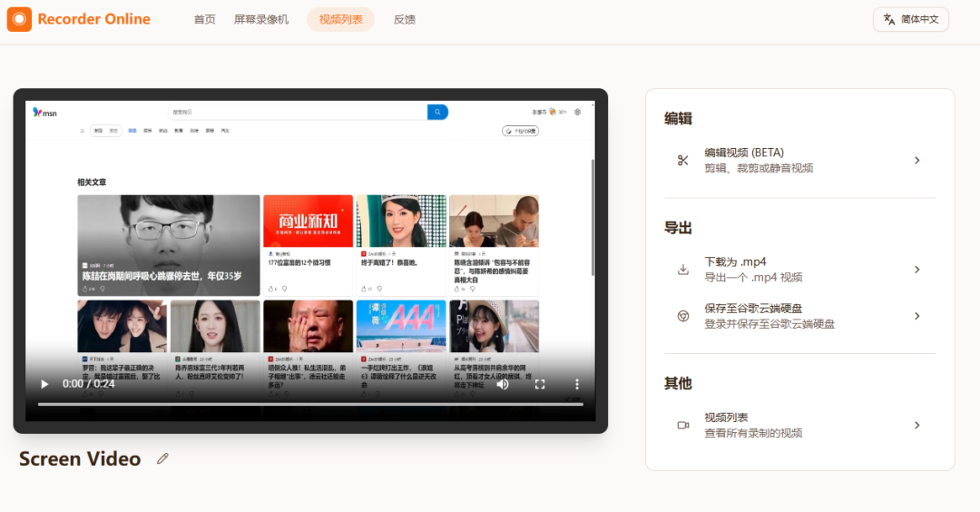Click the Recorder Online logo icon

tap(19, 19)
